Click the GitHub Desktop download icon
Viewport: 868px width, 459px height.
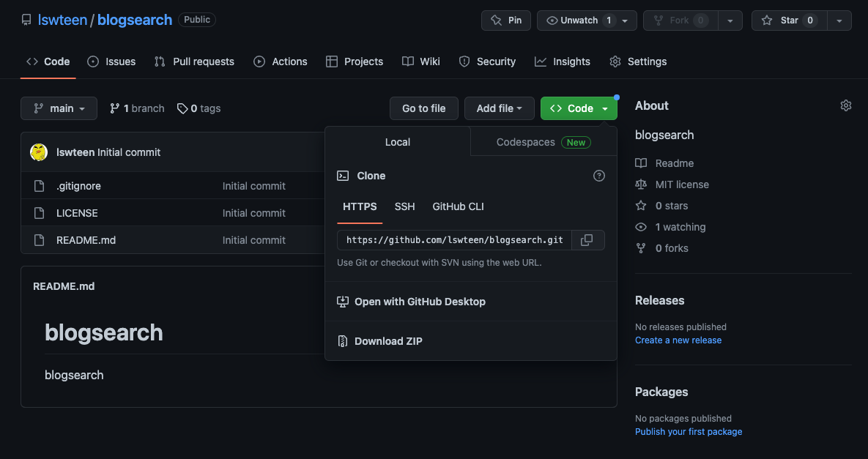click(343, 302)
